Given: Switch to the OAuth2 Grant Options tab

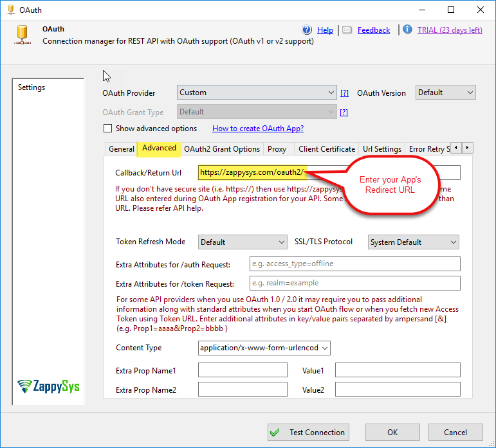Looking at the screenshot, I should (x=222, y=149).
